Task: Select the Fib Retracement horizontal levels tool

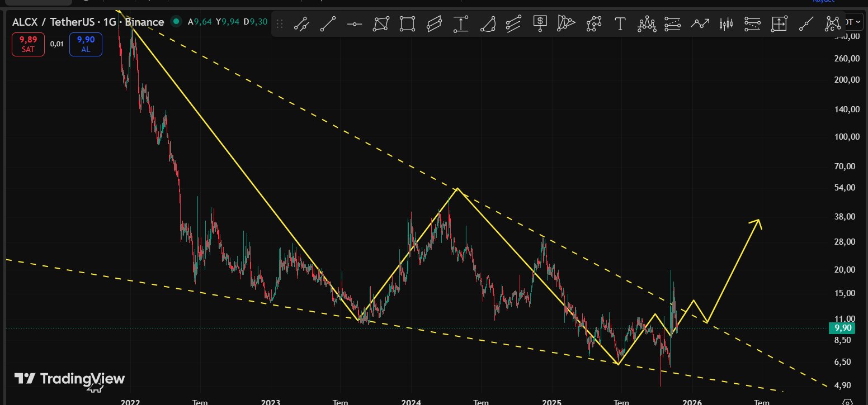Action: 673,24
